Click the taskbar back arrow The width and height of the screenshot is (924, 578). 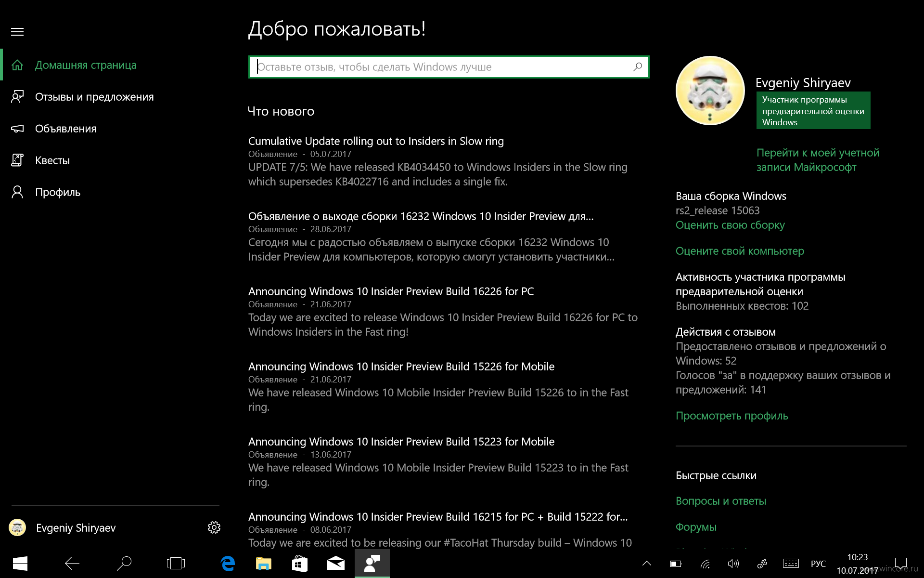[x=72, y=563]
